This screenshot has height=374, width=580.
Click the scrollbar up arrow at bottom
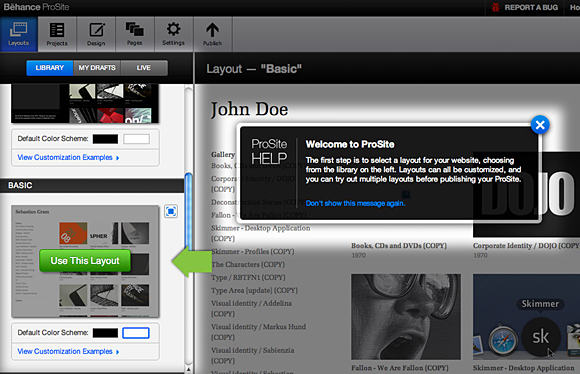(x=189, y=369)
